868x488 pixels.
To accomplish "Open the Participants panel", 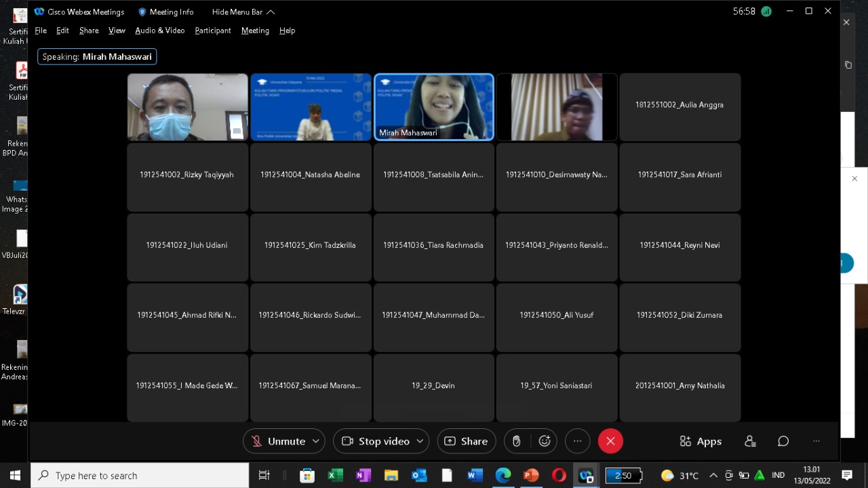I will [x=750, y=441].
